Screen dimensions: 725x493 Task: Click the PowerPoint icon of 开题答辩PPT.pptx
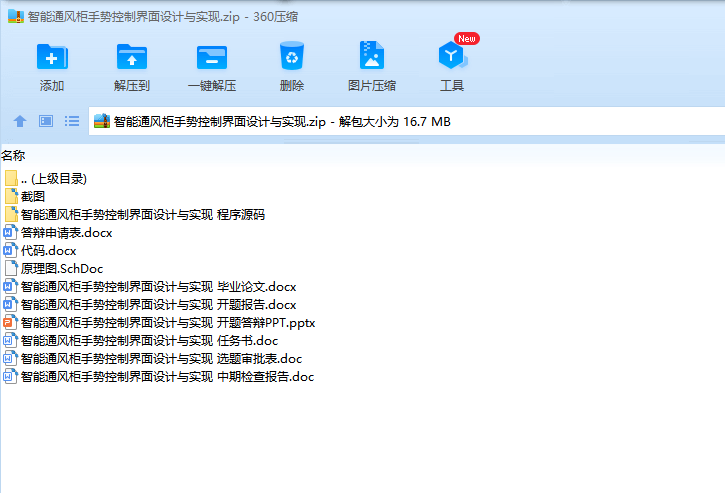pyautogui.click(x=10, y=323)
